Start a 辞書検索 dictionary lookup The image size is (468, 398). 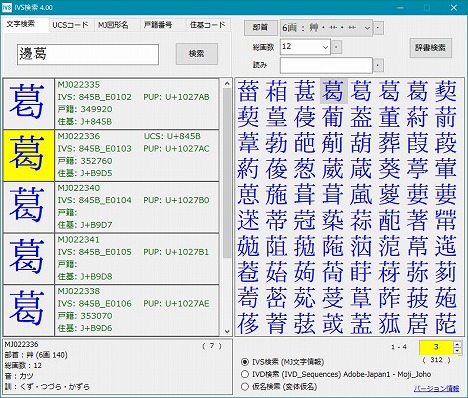430,48
